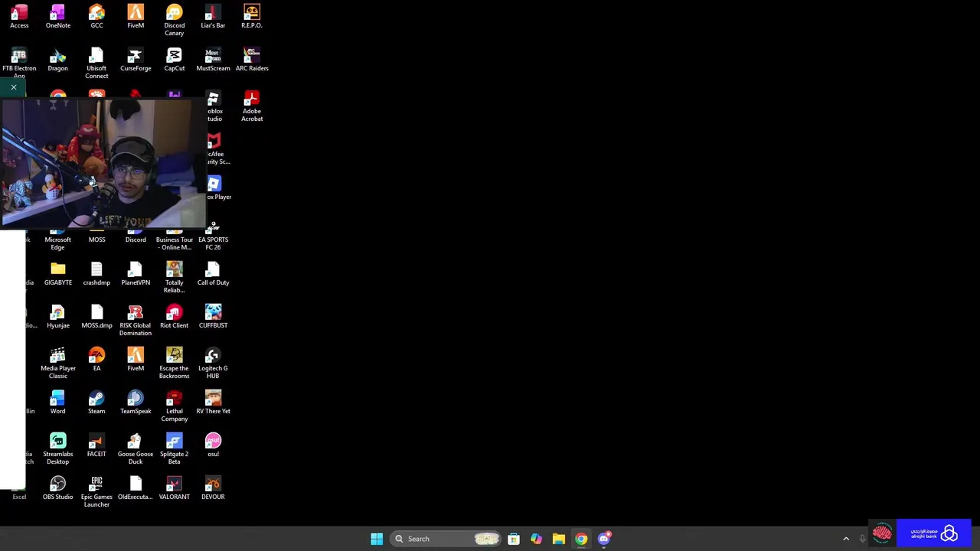Screen dimensions: 980x551
Task: Open the Access desktop shortcut
Action: pos(19,16)
